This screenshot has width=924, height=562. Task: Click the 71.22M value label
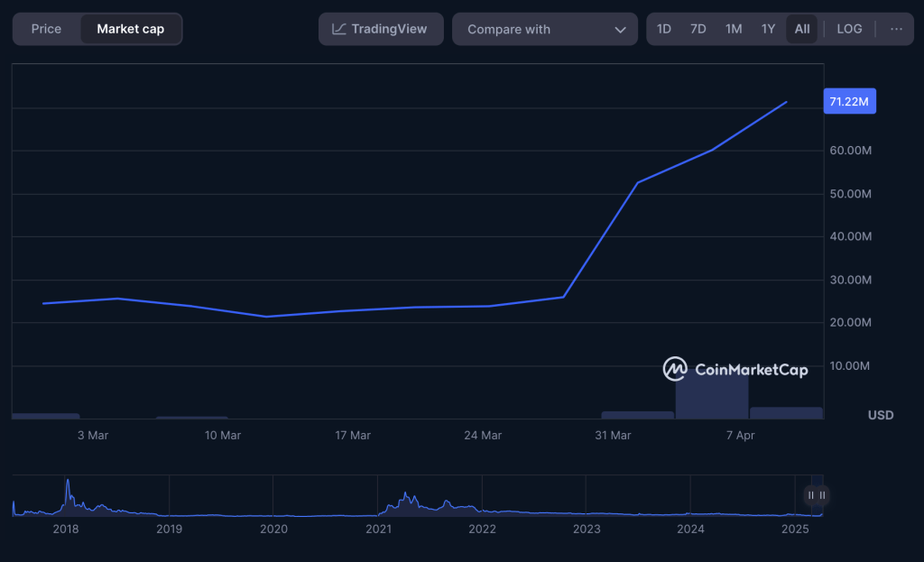point(849,101)
